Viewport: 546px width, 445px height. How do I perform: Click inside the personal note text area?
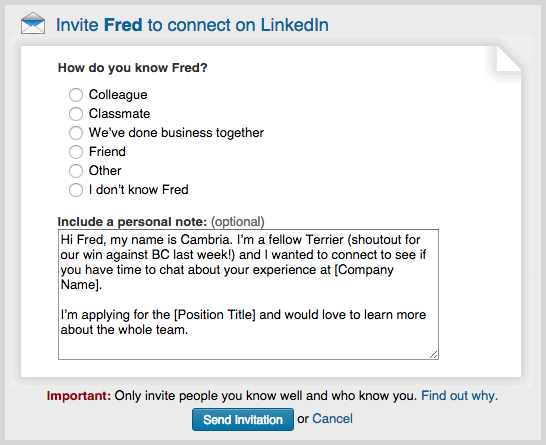[248, 294]
